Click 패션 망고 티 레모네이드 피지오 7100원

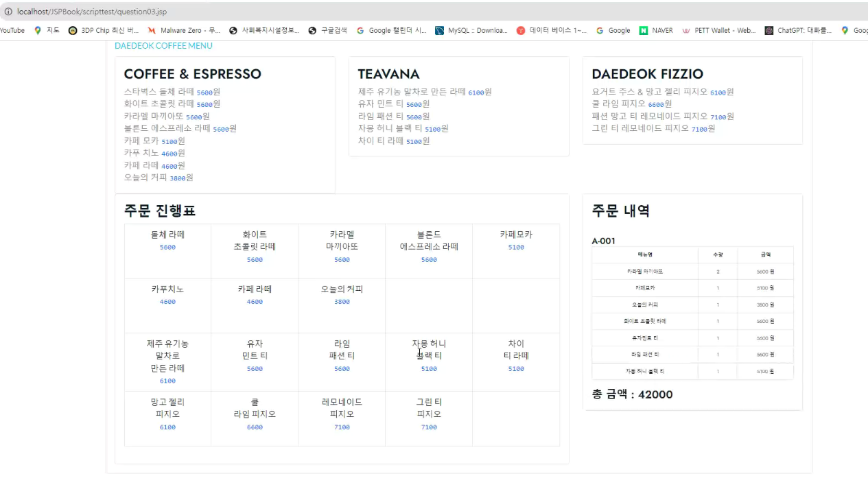tap(663, 117)
